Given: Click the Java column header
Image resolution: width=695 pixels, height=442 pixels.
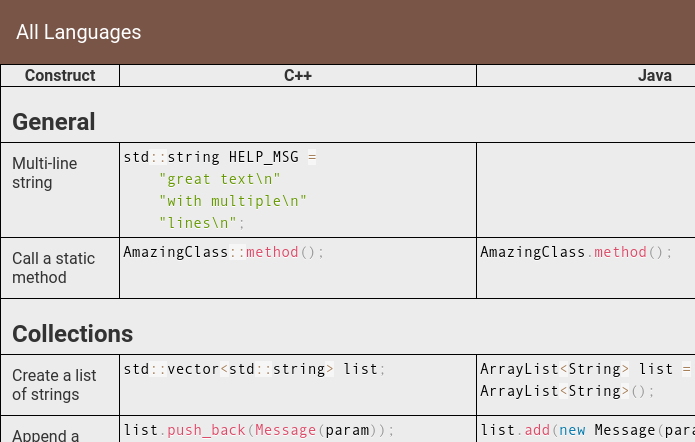Looking at the screenshot, I should 654,75.
